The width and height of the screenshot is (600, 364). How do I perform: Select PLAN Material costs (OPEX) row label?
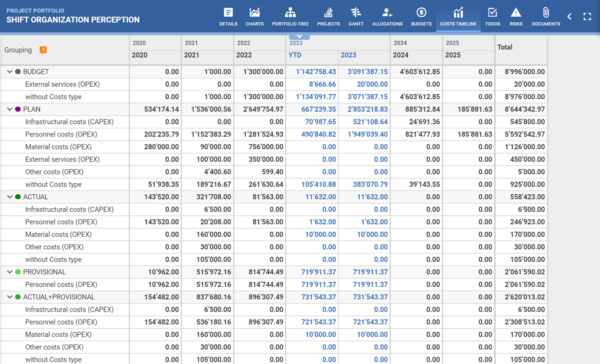pyautogui.click(x=59, y=147)
